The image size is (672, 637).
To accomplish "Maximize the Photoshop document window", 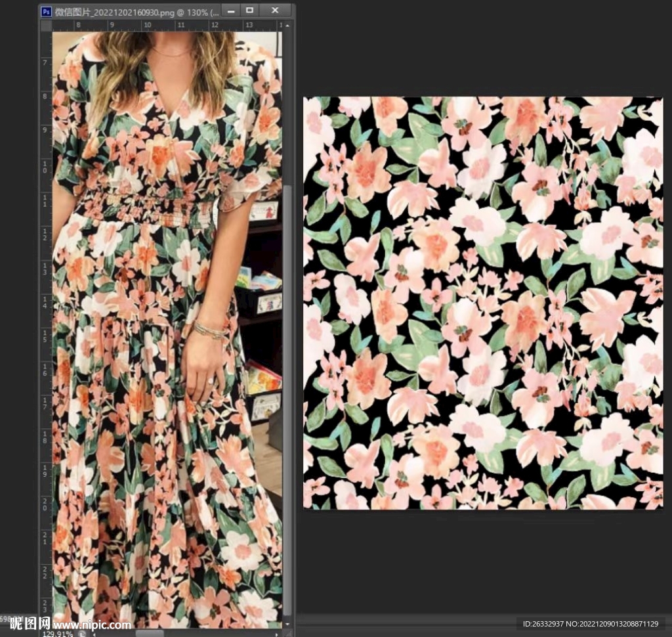I will pos(249,11).
